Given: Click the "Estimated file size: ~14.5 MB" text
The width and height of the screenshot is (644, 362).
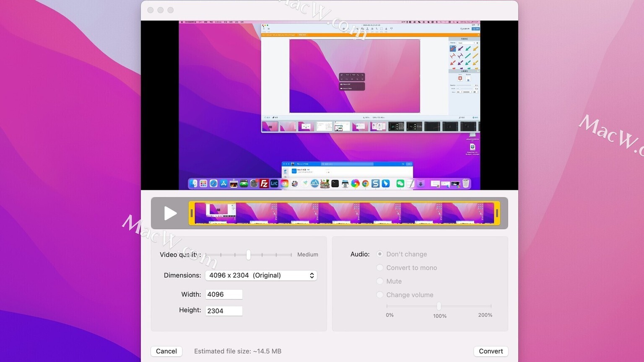Looking at the screenshot, I should (238, 351).
